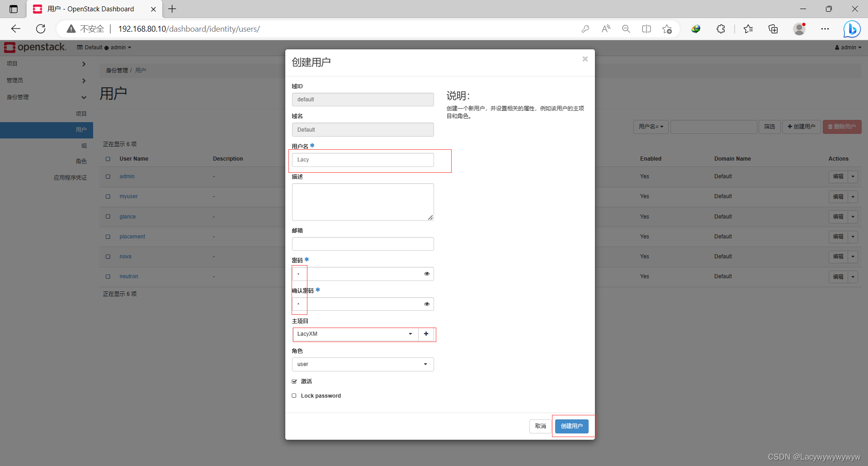Click the Bing icon in browser toolbar
Viewport: 868px width, 466px height.
tap(852, 29)
